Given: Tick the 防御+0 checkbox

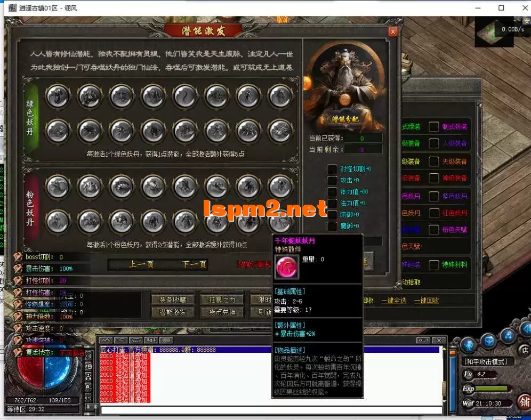Looking at the screenshot, I should coord(332,214).
